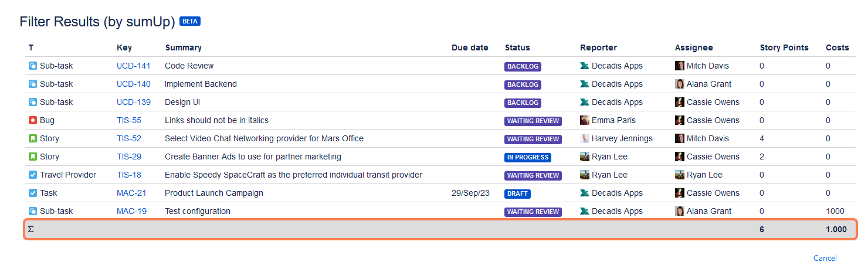Open issue key UCD-140
Viewport: 868px width, 272px height.
134,84
